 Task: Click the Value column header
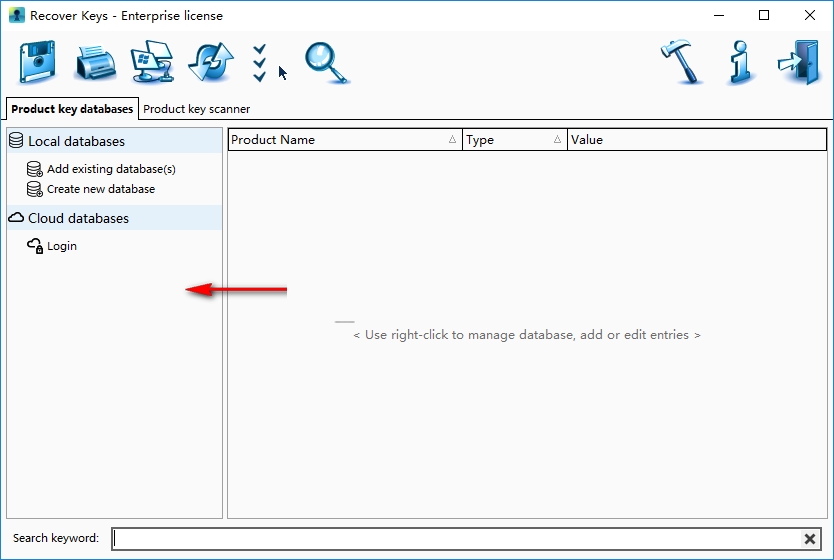697,140
